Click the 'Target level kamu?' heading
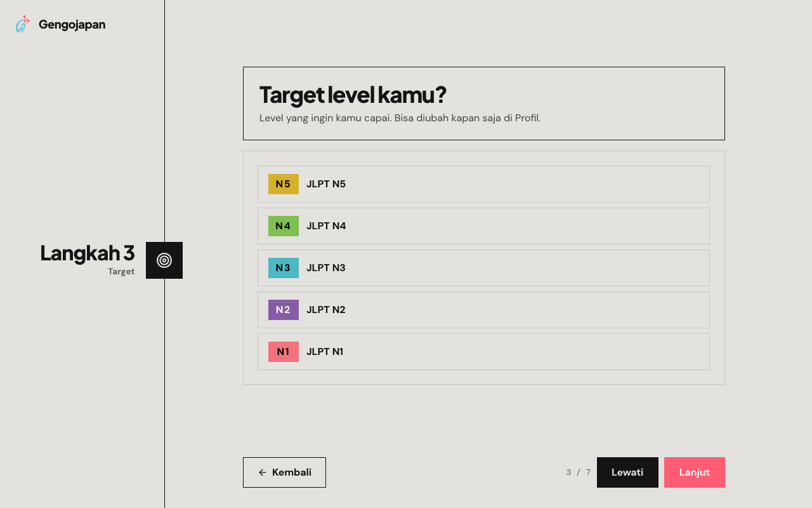This screenshot has width=812, height=508. 353,95
